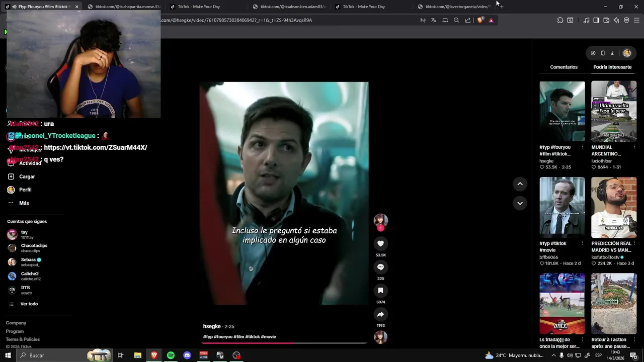
Task: Switch to the Podría interesarte tab
Action: click(612, 67)
